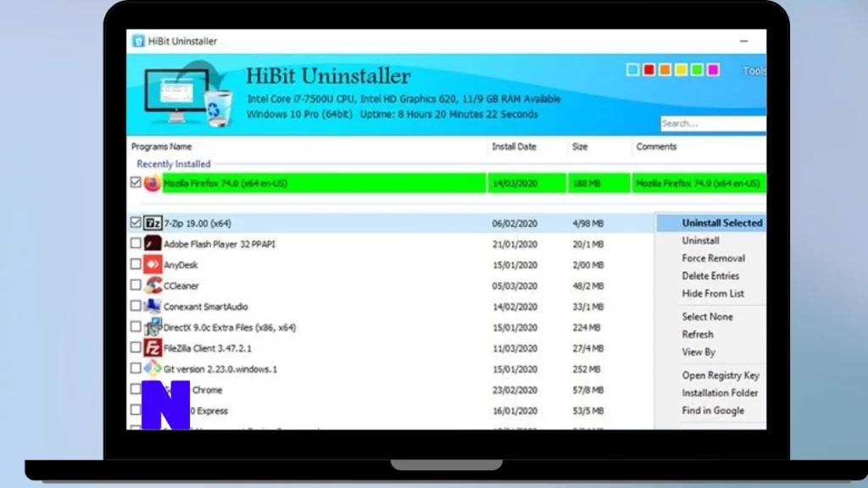Screen dimensions: 868x488
Task: Check the Adobe Flash Player 32 PPAPI box
Action: [136, 243]
